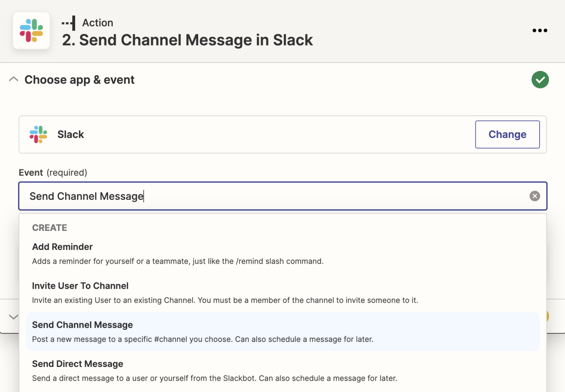Click the CREATE group header in dropdown
The width and height of the screenshot is (565, 392).
point(50,228)
